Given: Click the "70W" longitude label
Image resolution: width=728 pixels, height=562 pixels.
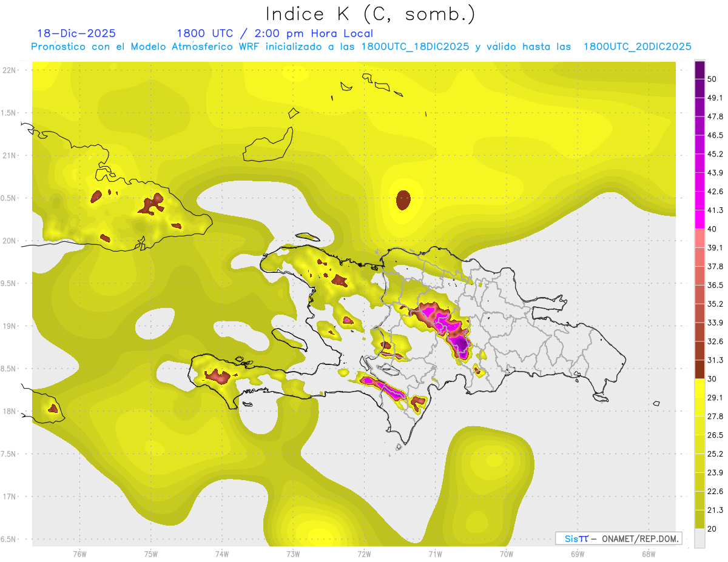Looking at the screenshot, I should click(x=507, y=554).
